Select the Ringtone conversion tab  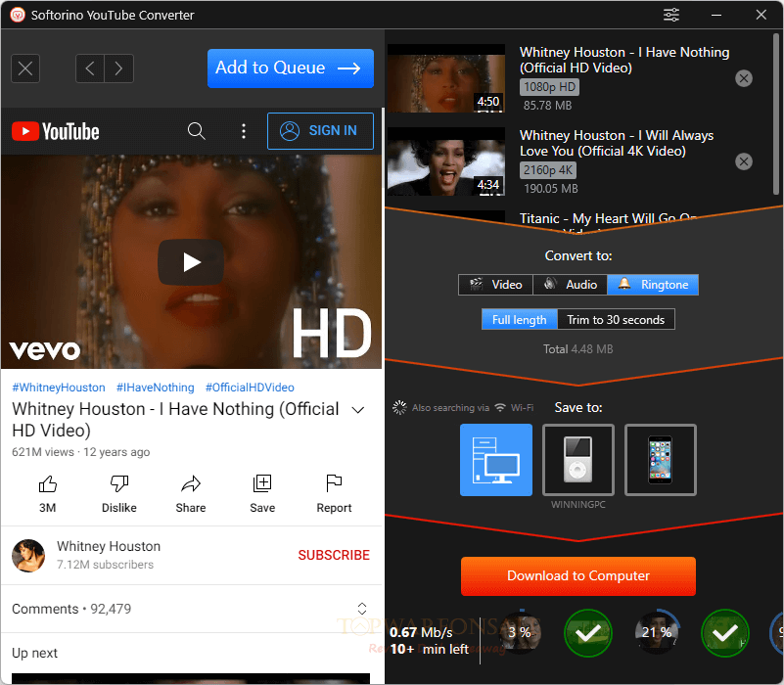coord(653,285)
